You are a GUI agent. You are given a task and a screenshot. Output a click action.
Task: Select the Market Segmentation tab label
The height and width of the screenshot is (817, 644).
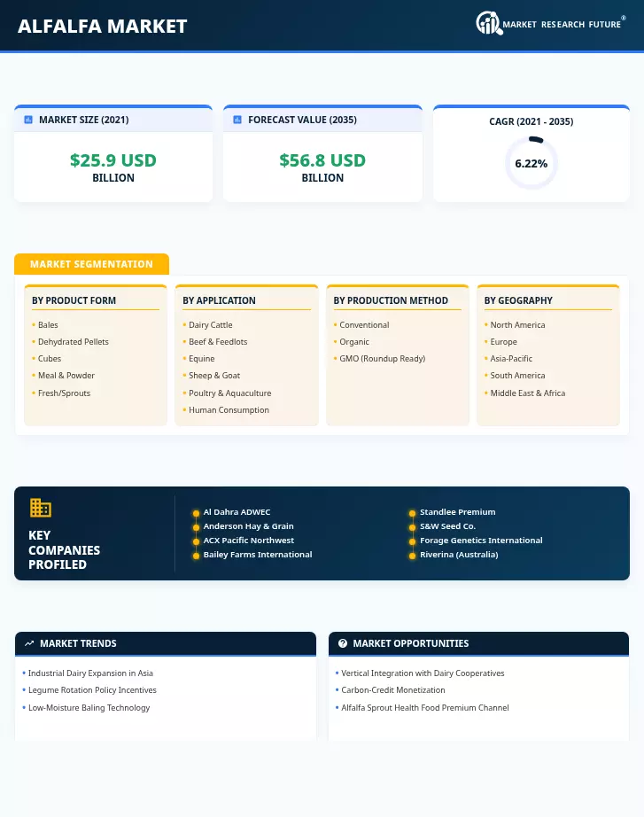[x=92, y=264]
